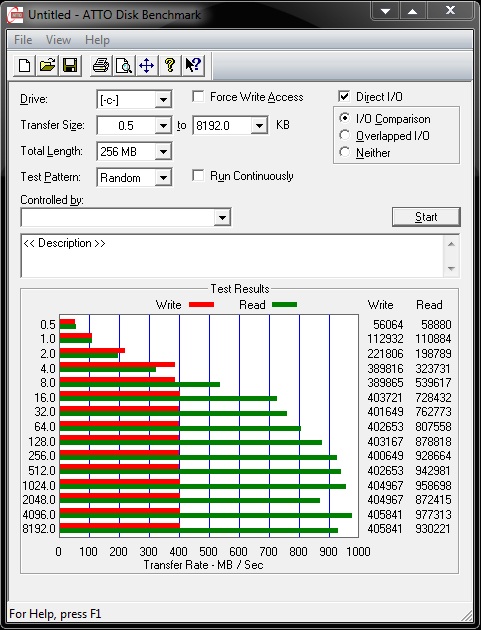
Task: Click the New document toolbar icon
Action: click(x=25, y=65)
